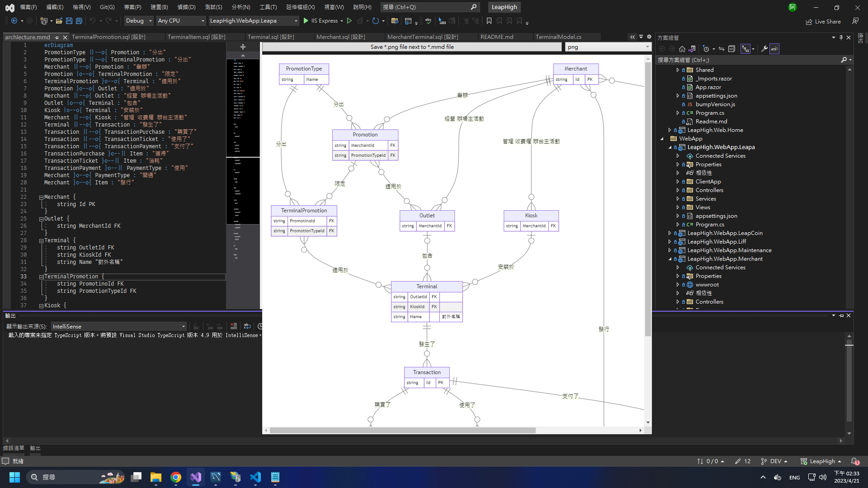Click the diagram preview horizontal scrollbar
The height and width of the screenshot is (488, 868).
[402, 431]
